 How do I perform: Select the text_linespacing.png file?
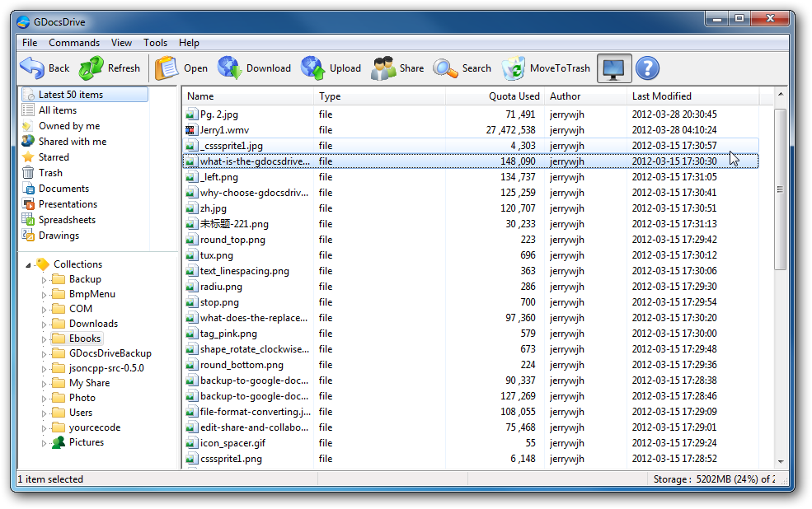pyautogui.click(x=471, y=271)
